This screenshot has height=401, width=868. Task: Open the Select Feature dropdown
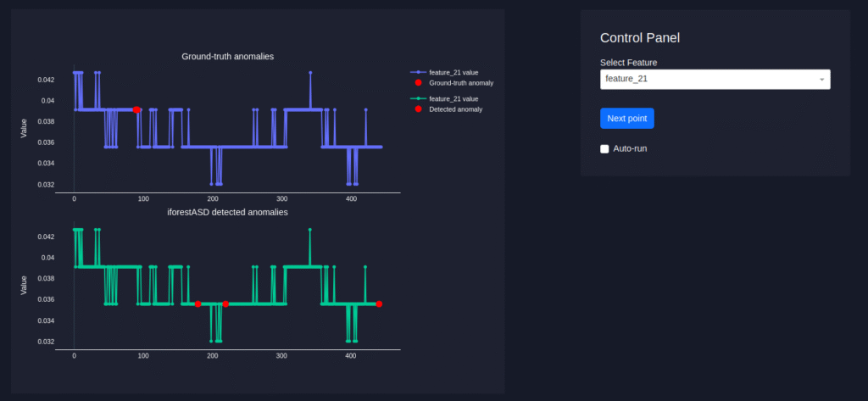(x=708, y=79)
